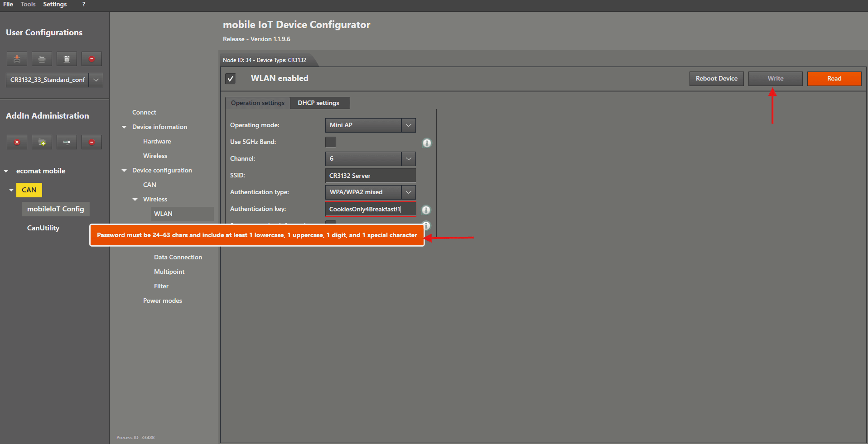Click the info icon beside Authentication key
Screen dimensions: 868x444
point(426,210)
